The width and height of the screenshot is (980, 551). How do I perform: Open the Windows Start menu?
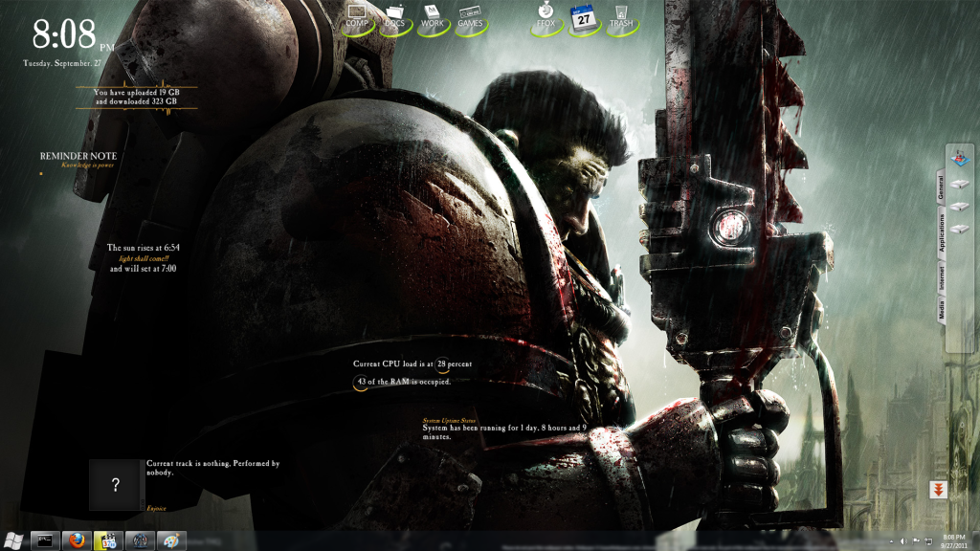click(13, 540)
